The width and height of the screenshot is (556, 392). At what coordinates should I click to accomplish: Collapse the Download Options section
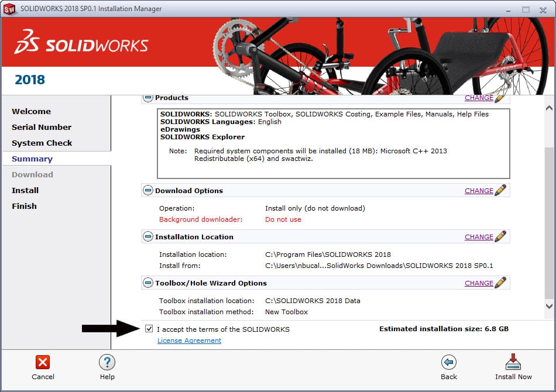pos(148,190)
